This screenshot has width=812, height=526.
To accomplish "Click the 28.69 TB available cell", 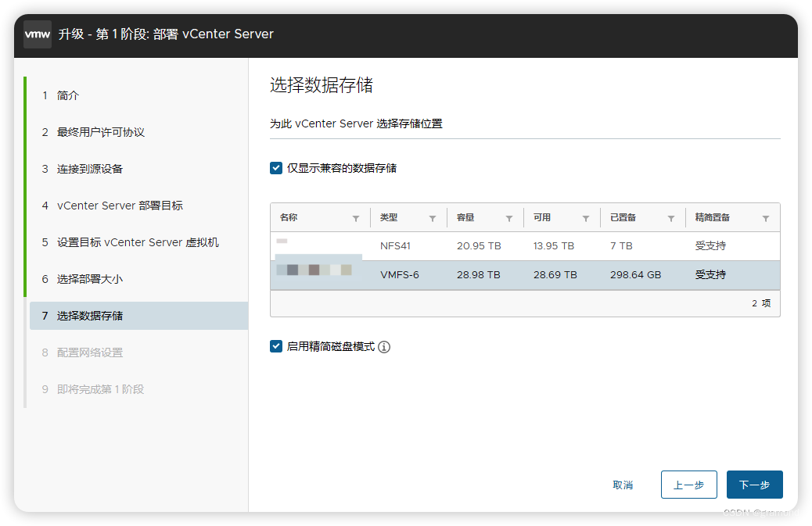I will pos(555,275).
